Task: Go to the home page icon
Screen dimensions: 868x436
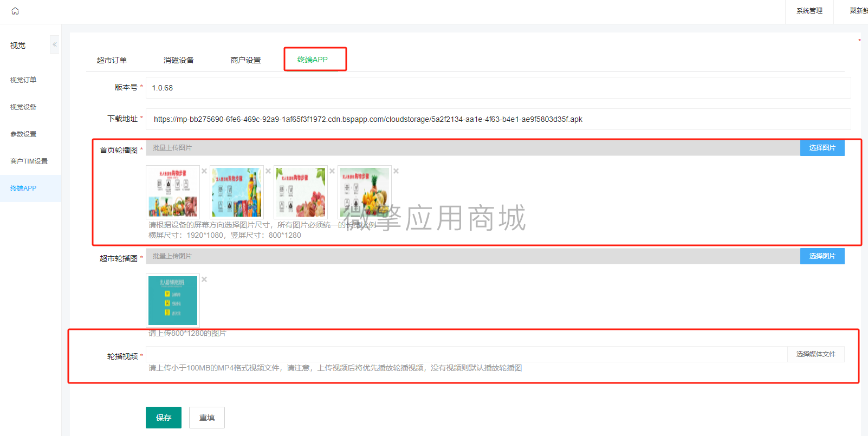Action: [x=15, y=11]
